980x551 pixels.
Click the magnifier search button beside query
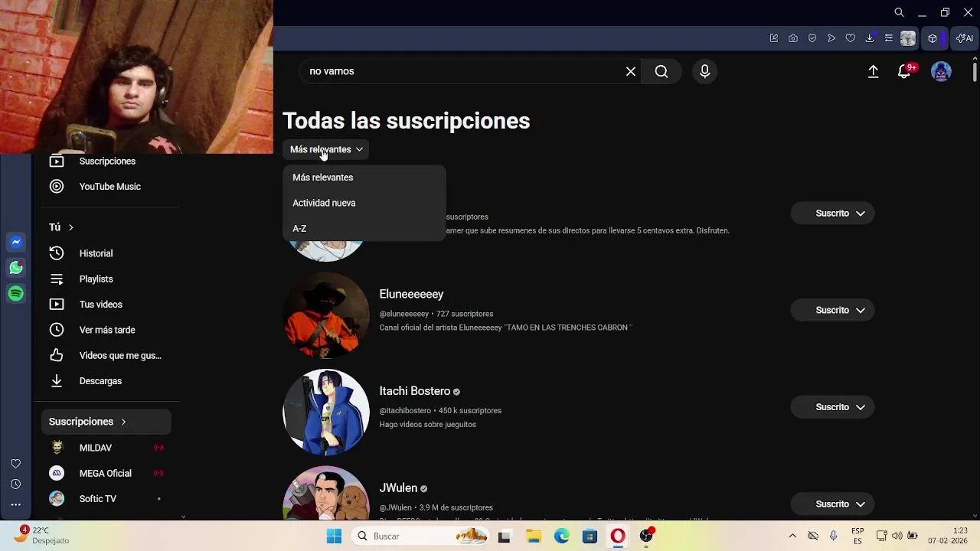point(661,71)
